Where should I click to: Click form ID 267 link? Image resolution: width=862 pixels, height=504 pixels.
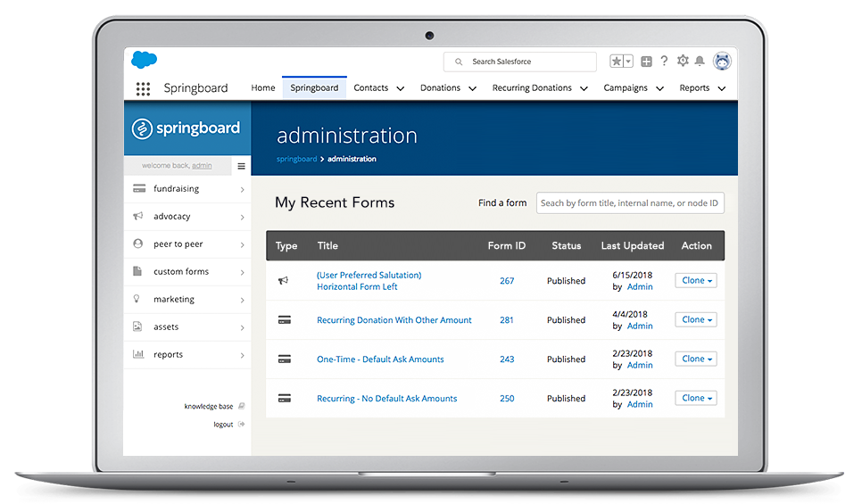[507, 281]
